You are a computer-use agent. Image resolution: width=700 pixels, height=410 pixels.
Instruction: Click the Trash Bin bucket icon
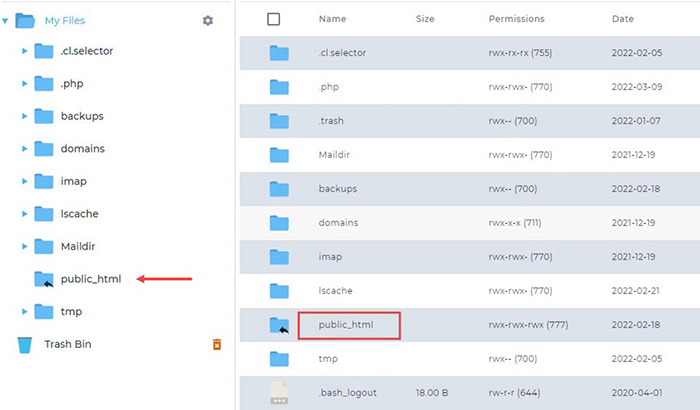25,344
